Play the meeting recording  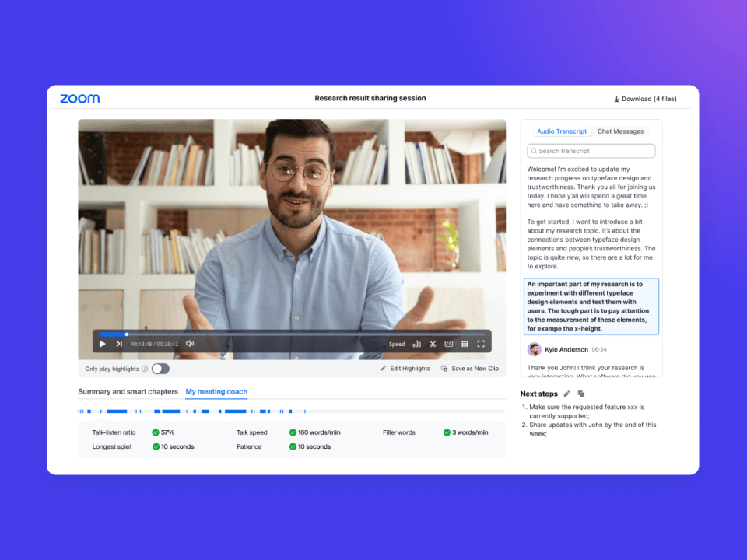point(103,344)
